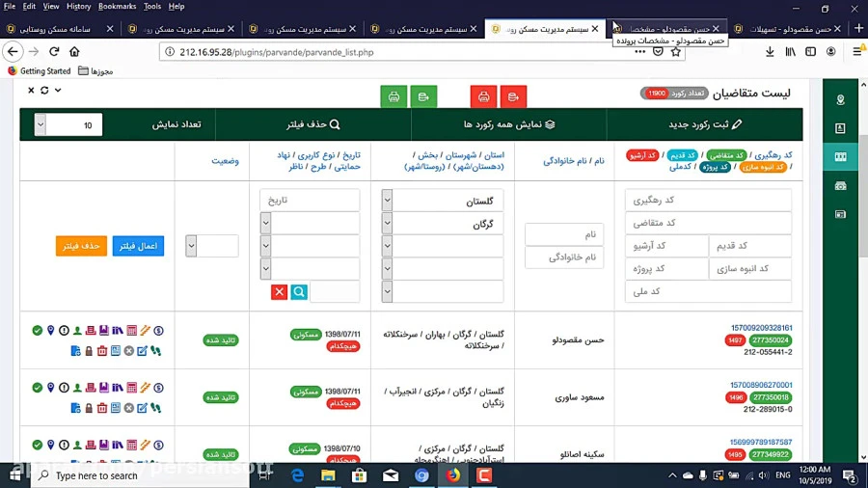Click the green print icon button
This screenshot has width=868, height=488.
tap(393, 96)
